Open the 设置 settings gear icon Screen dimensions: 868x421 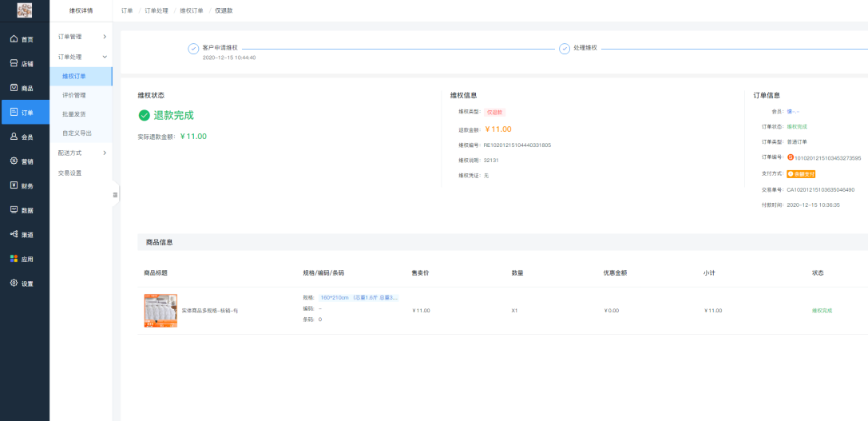[x=14, y=284]
